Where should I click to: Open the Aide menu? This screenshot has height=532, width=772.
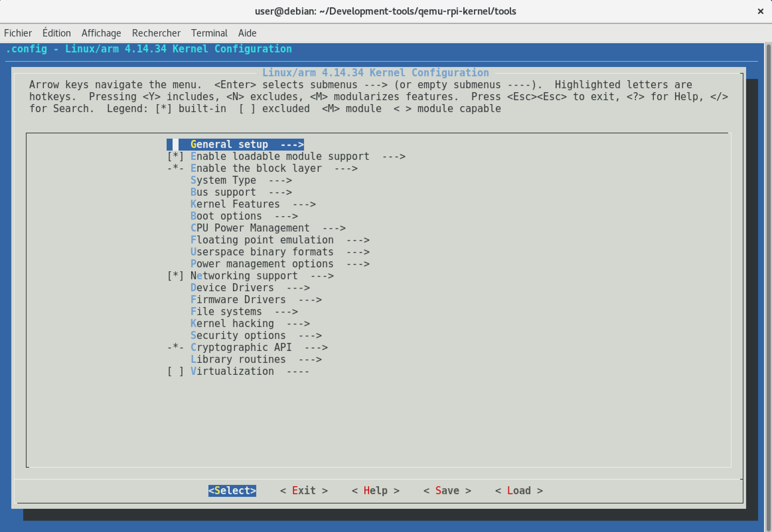pos(247,33)
